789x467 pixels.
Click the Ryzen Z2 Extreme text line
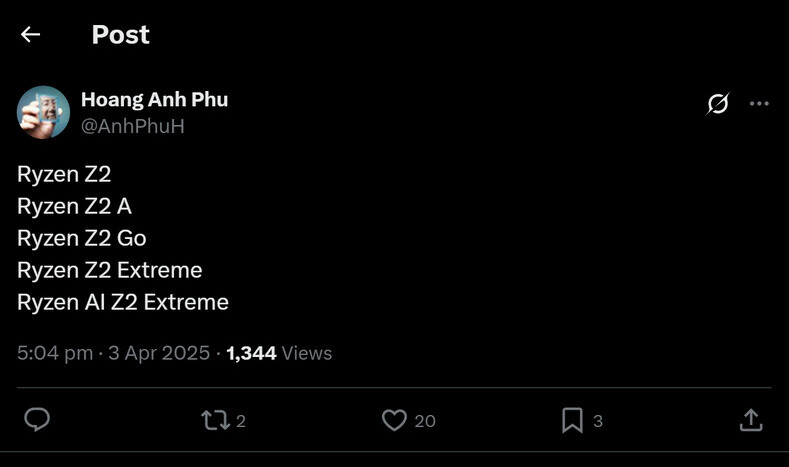tap(110, 270)
